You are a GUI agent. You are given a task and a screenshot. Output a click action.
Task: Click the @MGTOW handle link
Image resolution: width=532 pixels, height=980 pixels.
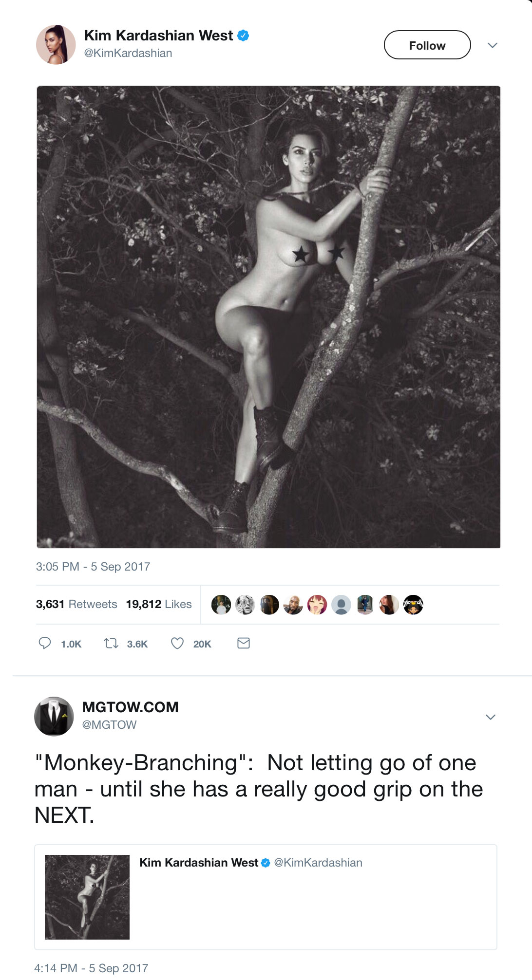pos(110,725)
